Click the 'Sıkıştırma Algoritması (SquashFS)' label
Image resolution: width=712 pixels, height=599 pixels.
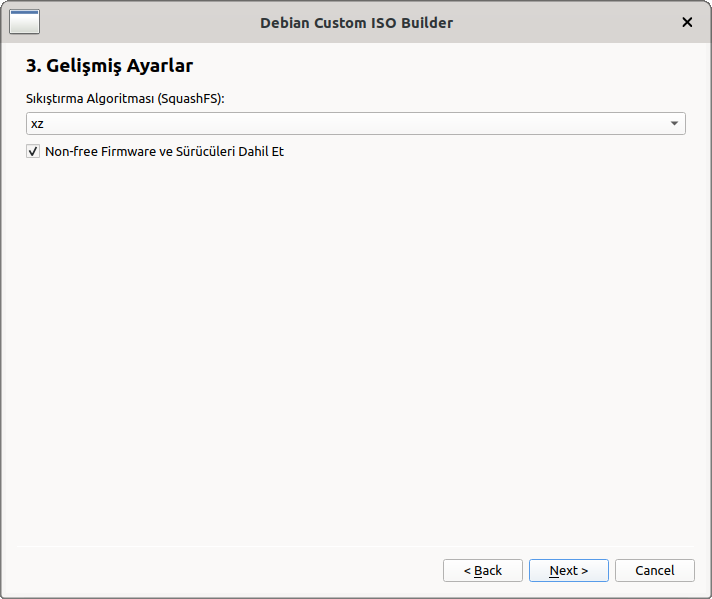click(125, 99)
